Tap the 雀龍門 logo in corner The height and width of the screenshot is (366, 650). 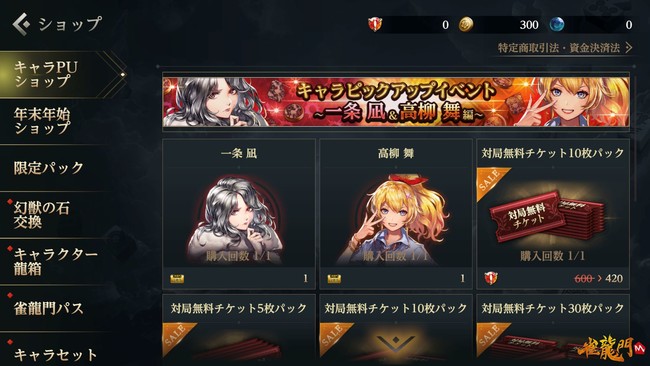coord(611,348)
